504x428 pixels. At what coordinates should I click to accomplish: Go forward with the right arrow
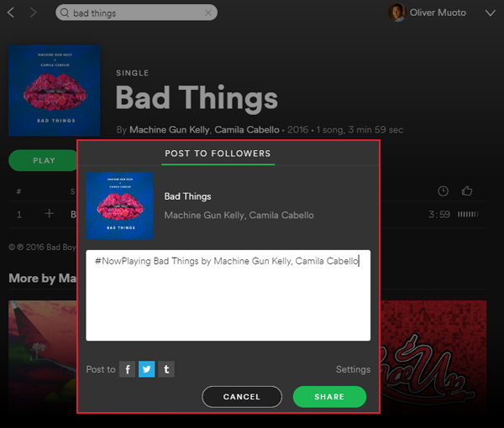pos(33,13)
